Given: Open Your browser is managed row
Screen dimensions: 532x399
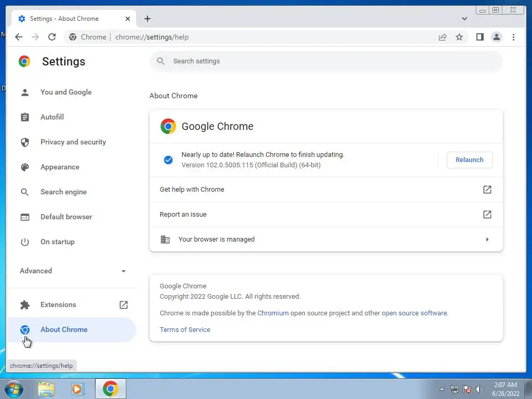Looking at the screenshot, I should click(x=326, y=239).
